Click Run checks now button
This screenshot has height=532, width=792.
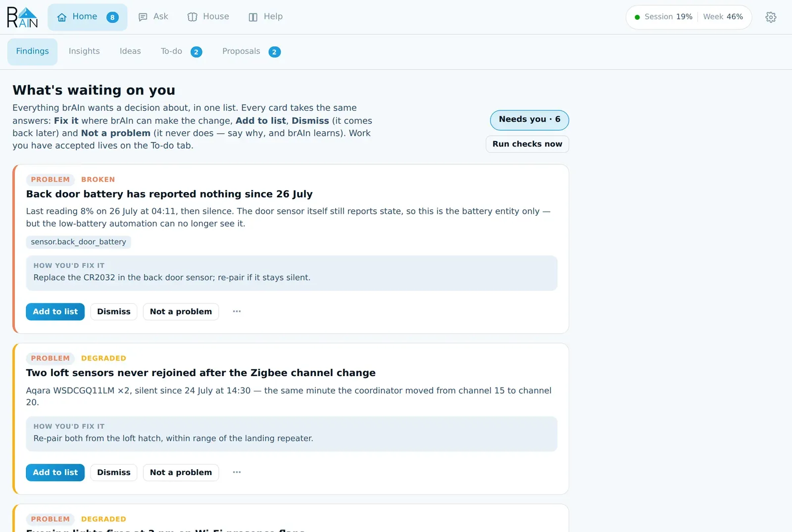(x=527, y=144)
